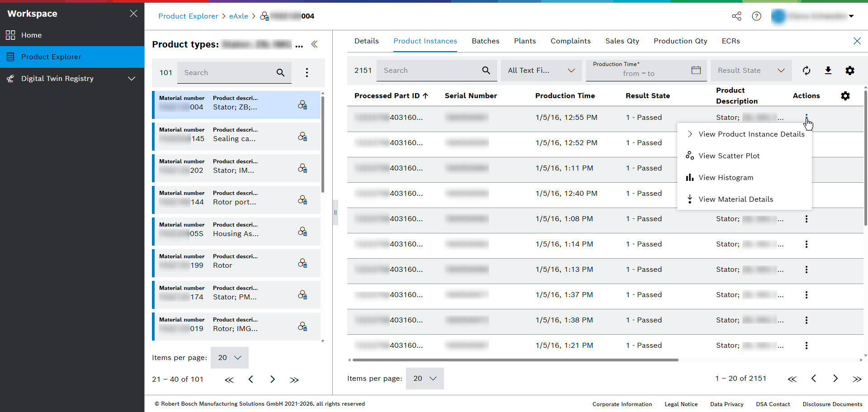The width and height of the screenshot is (868, 412).
Task: Select View Histogram
Action: [x=745, y=178]
